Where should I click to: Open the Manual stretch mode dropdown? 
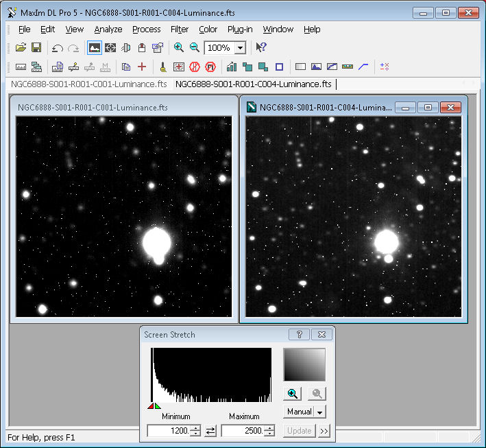pos(319,412)
